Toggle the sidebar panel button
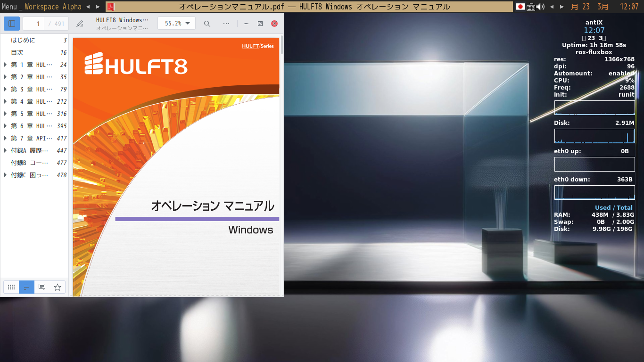 pyautogui.click(x=12, y=24)
